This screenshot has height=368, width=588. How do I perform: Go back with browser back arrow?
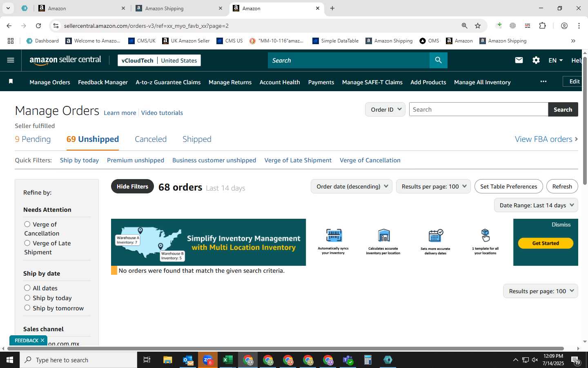point(9,26)
